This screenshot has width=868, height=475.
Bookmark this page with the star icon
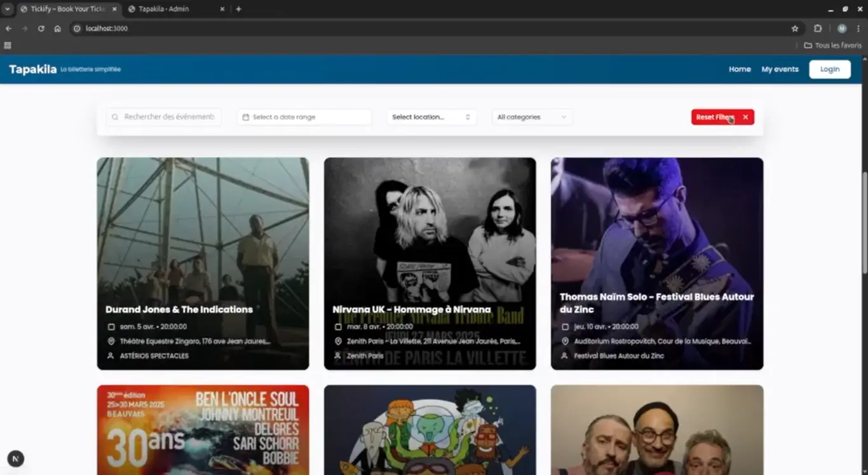click(x=794, y=29)
